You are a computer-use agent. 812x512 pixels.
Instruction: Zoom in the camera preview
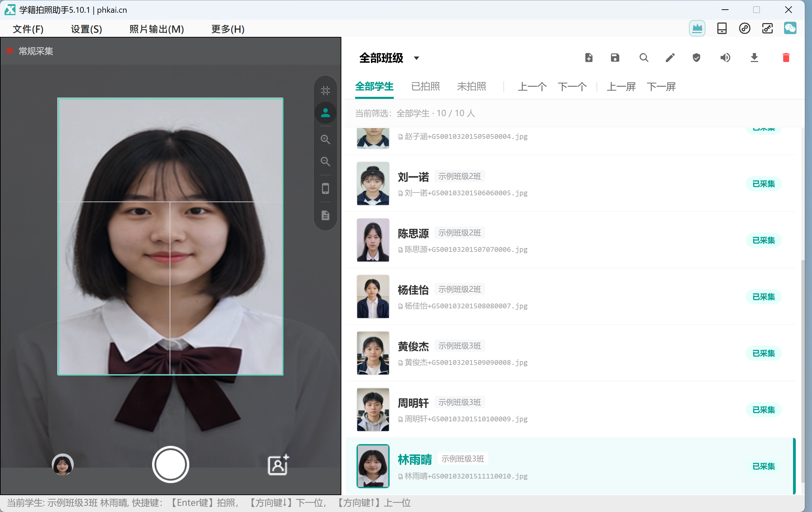[325, 140]
